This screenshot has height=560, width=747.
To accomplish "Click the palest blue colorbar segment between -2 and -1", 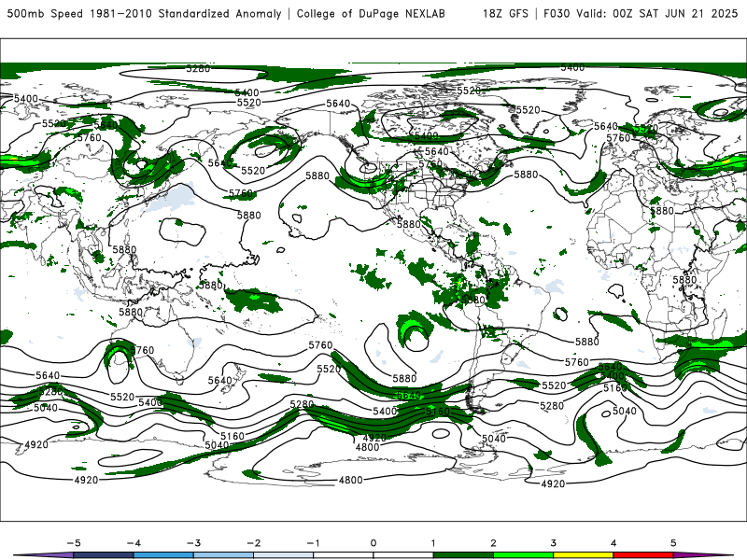I will click(x=284, y=555).
